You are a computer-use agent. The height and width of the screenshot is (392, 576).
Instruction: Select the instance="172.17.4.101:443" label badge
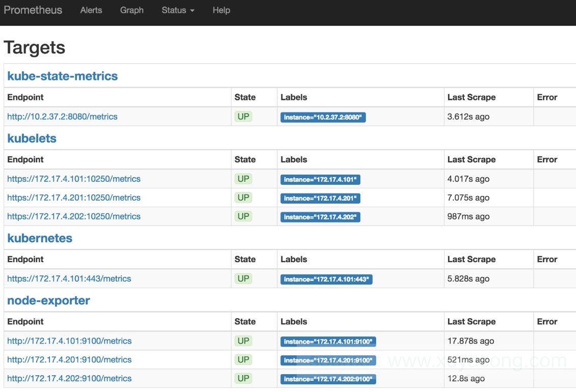point(326,279)
